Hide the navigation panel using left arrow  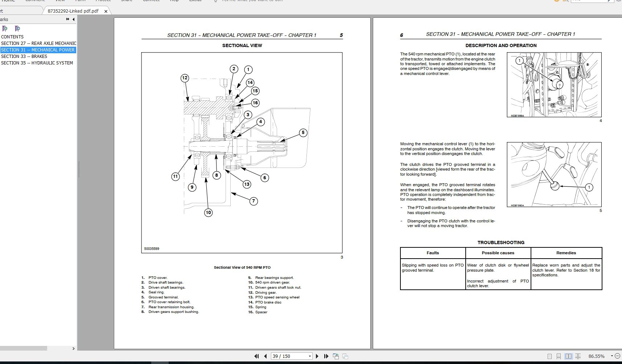(73, 19)
